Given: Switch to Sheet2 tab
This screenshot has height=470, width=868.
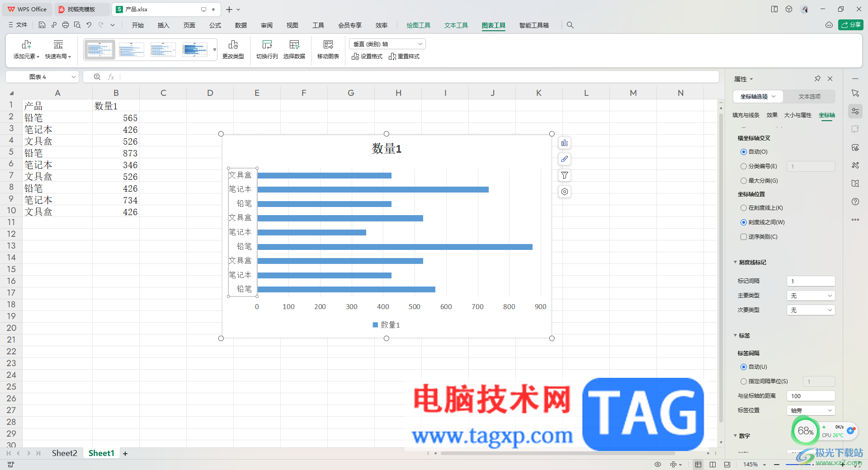Looking at the screenshot, I should (64, 453).
